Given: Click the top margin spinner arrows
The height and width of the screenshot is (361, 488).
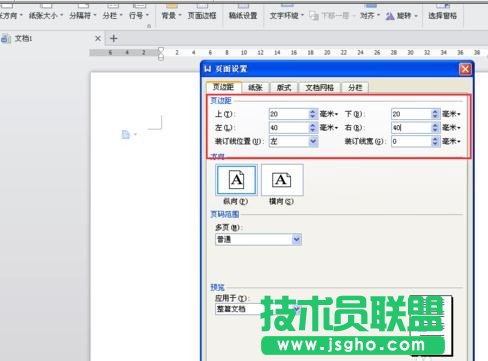Looking at the screenshot, I should [313, 114].
